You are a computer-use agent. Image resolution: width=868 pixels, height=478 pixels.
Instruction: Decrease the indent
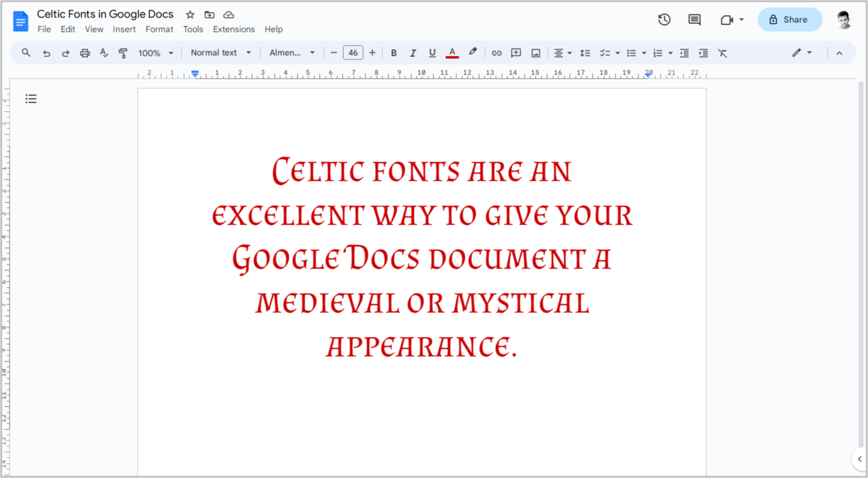pos(684,53)
